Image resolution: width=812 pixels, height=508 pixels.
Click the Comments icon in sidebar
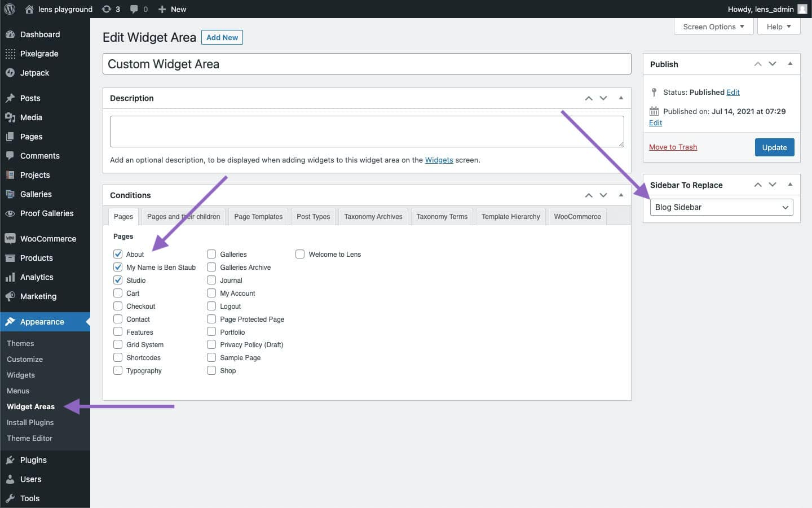(10, 156)
